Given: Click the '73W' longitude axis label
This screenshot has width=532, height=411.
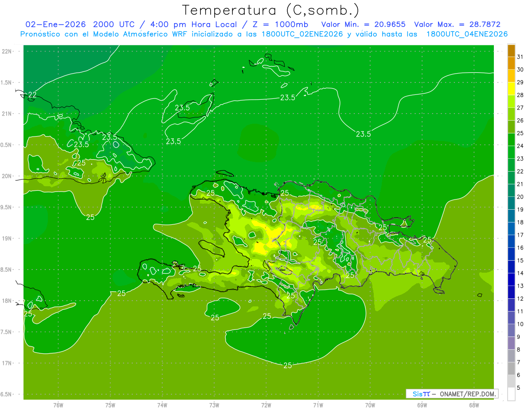Looking at the screenshot, I should [x=214, y=405].
